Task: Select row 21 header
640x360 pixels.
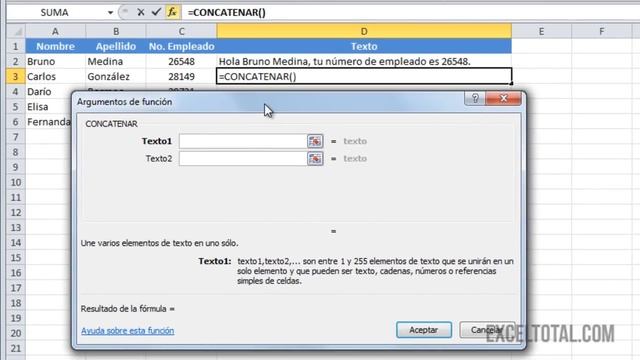Action: 16,348
